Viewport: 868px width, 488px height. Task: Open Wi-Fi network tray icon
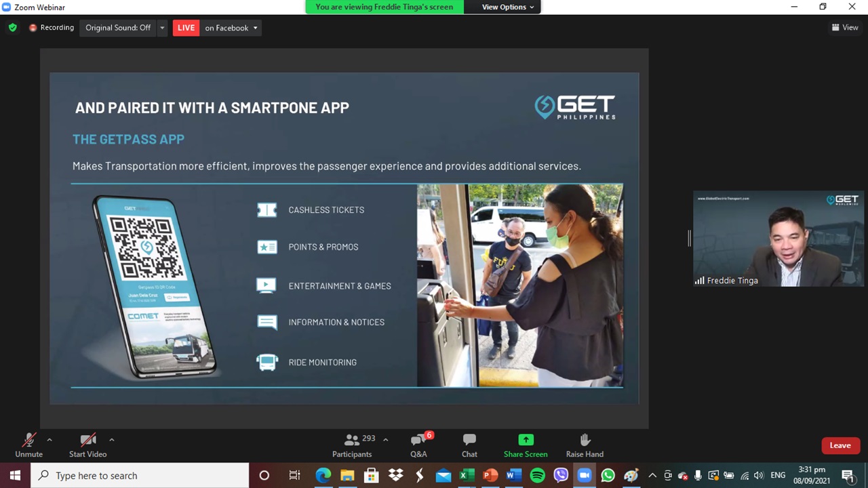pyautogui.click(x=745, y=475)
